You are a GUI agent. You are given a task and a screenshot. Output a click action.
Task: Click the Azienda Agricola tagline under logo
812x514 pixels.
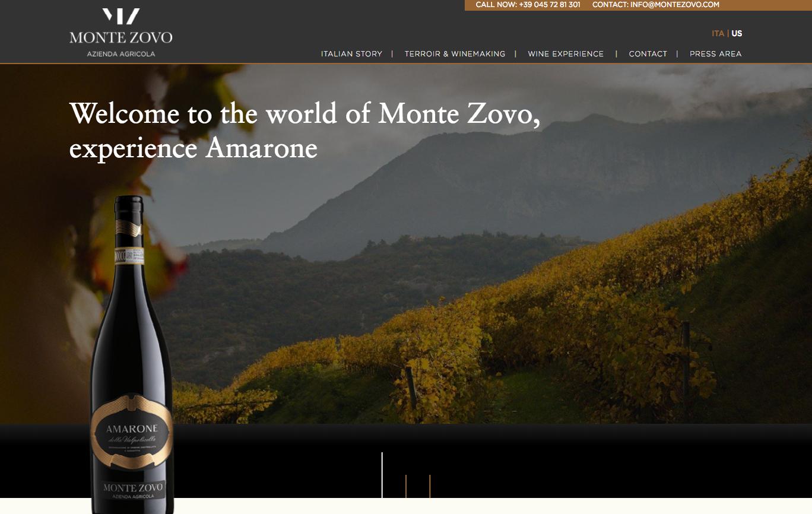(121, 54)
